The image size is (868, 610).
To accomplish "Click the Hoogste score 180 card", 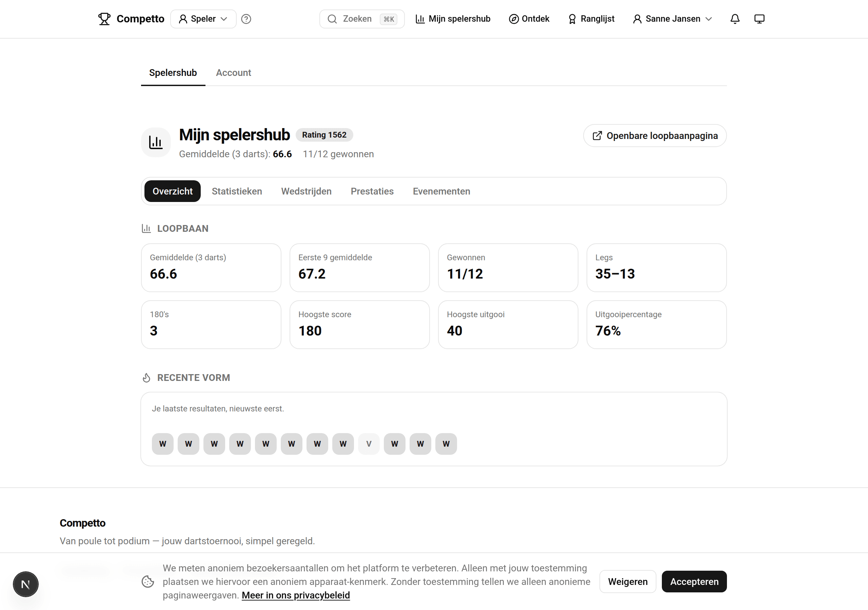I will click(x=359, y=325).
